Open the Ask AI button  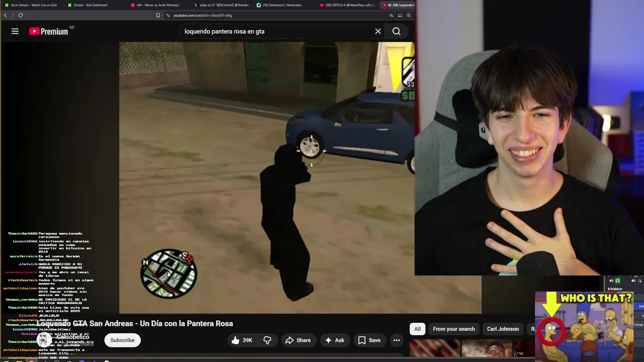[335, 340]
